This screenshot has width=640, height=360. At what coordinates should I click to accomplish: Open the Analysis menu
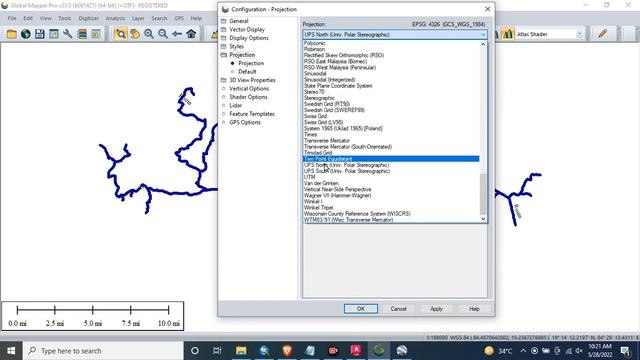pyautogui.click(x=115, y=18)
